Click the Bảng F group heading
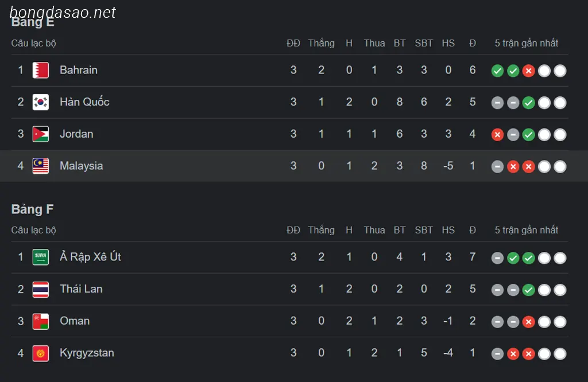The image size is (588, 382). point(32,209)
